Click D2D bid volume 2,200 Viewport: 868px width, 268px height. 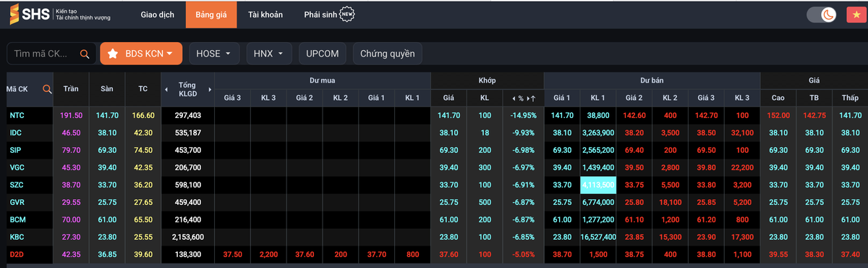pyautogui.click(x=268, y=254)
